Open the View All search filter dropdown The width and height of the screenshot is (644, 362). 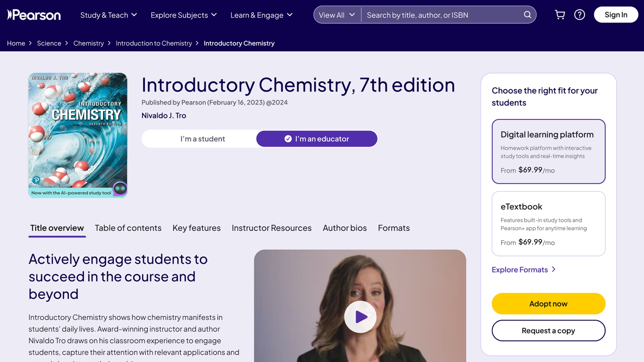tap(337, 15)
